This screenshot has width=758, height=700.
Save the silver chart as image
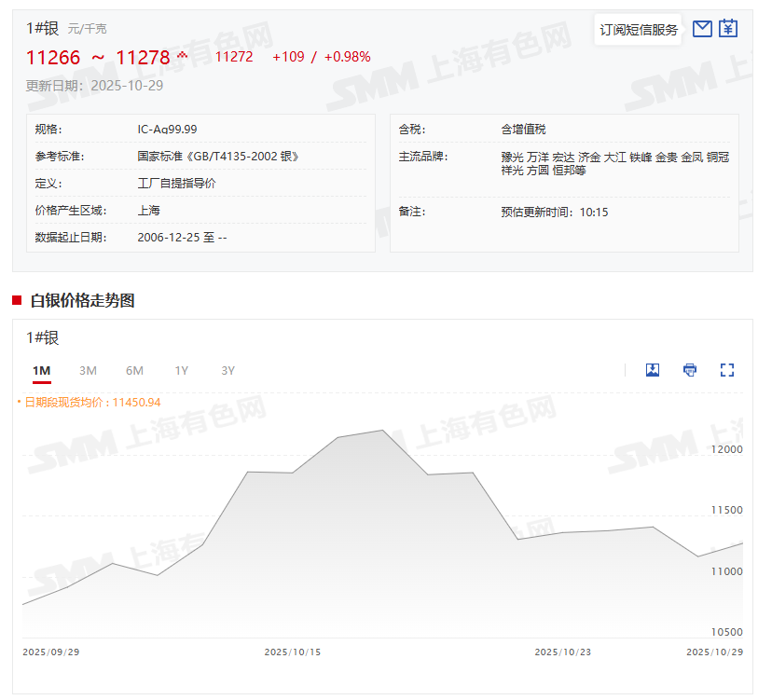coord(653,370)
